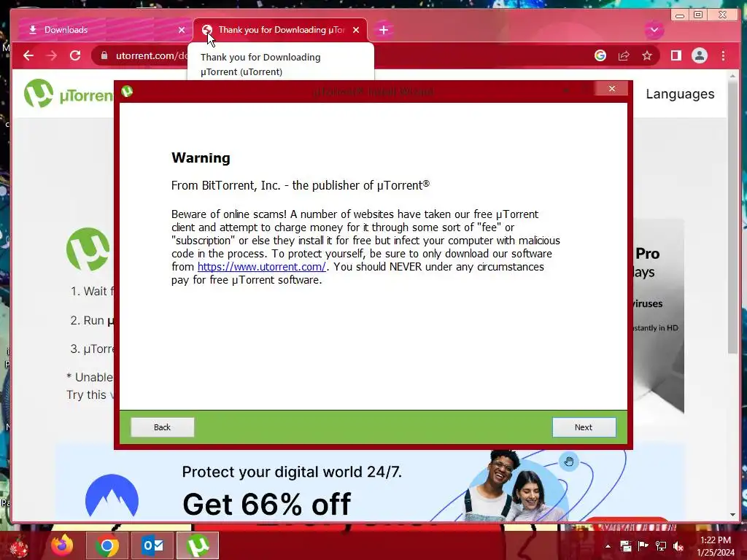
Task: Click the scrollbar down arrow
Action: coord(732,515)
